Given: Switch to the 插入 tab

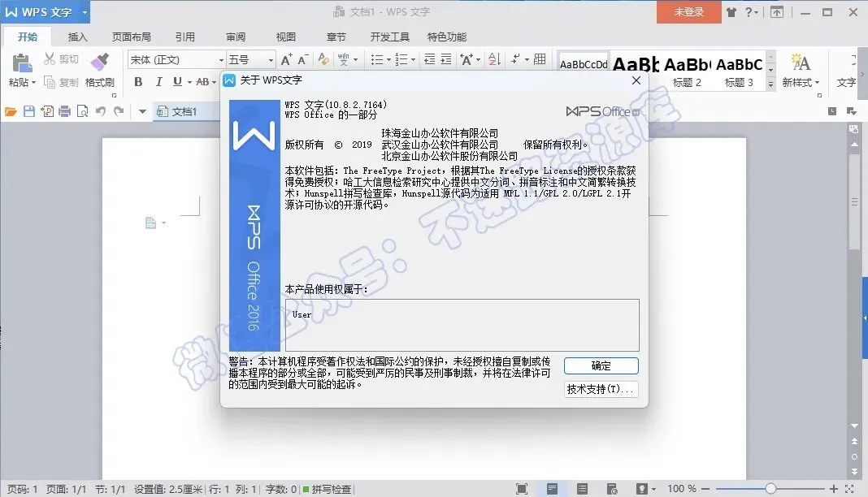Looking at the screenshot, I should [x=77, y=37].
